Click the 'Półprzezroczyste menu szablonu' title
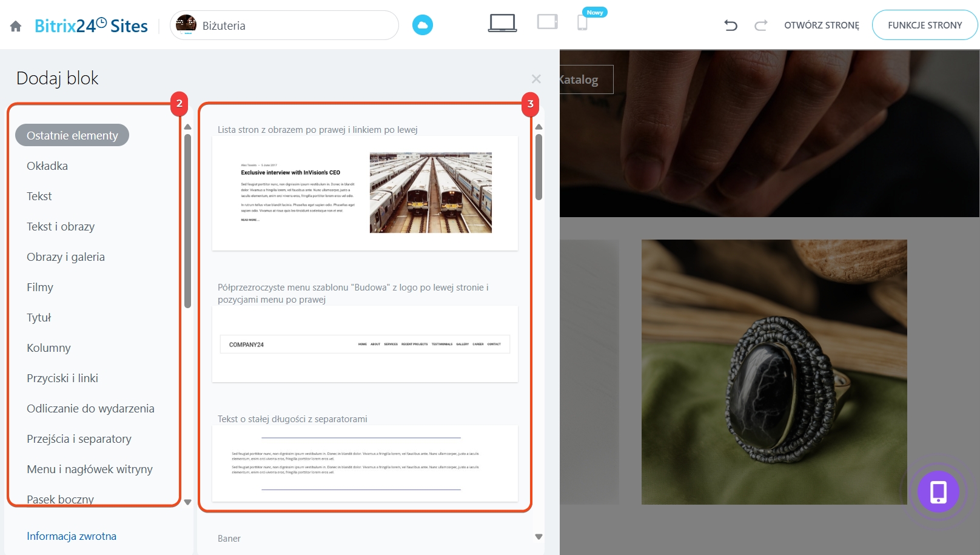 [x=353, y=294]
